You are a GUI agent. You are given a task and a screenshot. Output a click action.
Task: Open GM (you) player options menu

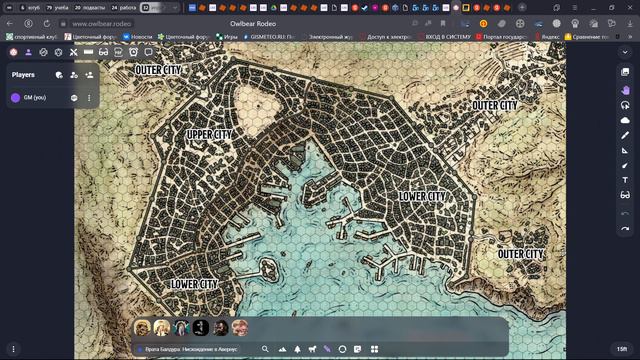(x=89, y=98)
